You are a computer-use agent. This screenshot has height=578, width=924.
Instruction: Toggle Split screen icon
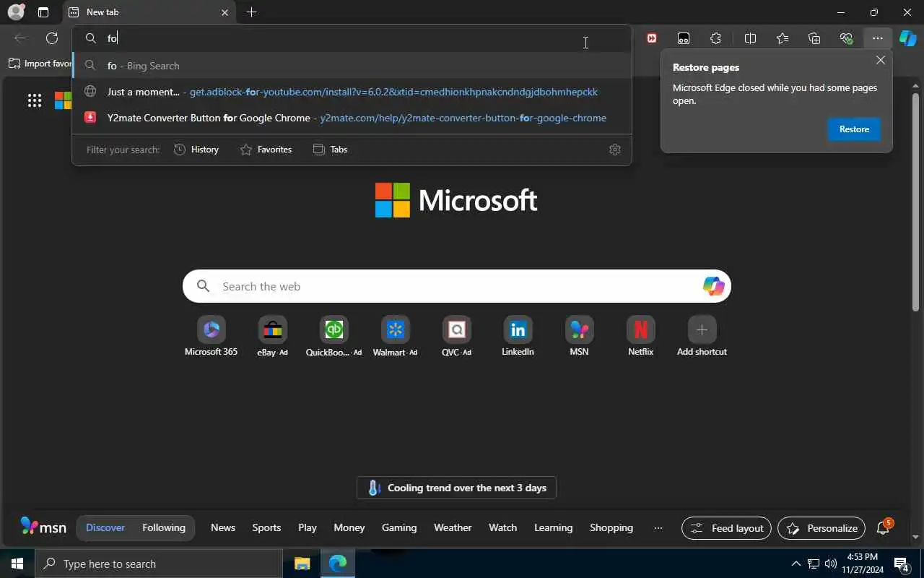click(x=750, y=38)
